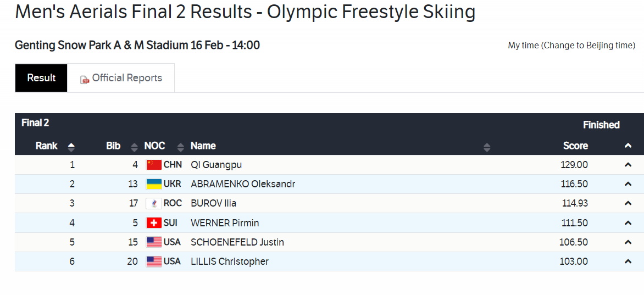
Task: Expand WERNER Pirmin's score breakdown
Action: coord(628,223)
